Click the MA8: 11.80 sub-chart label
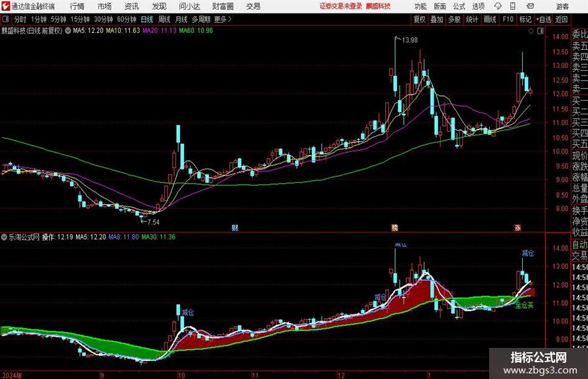This screenshot has width=588, height=379. 123,237
